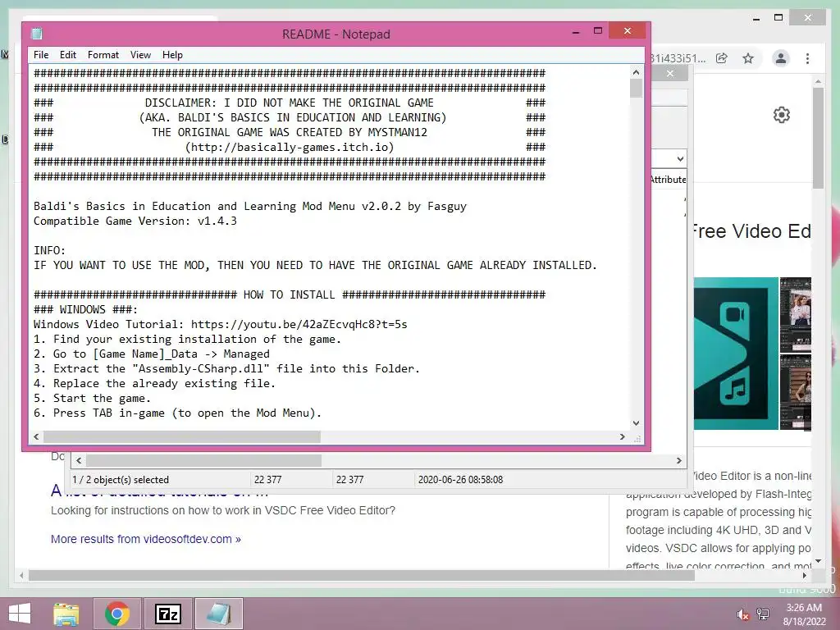Click the VSDC video editor logo thumbnail
Screen dimensions: 840x630
[736, 353]
